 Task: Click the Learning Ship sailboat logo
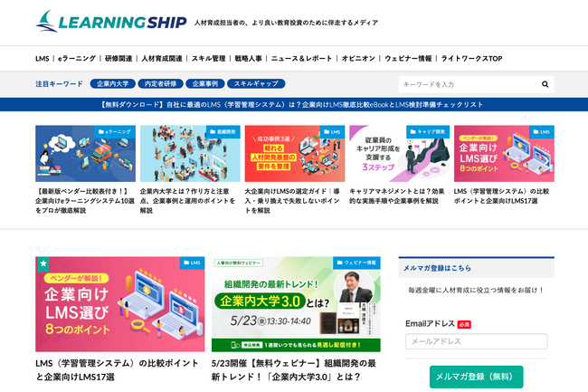(111, 22)
